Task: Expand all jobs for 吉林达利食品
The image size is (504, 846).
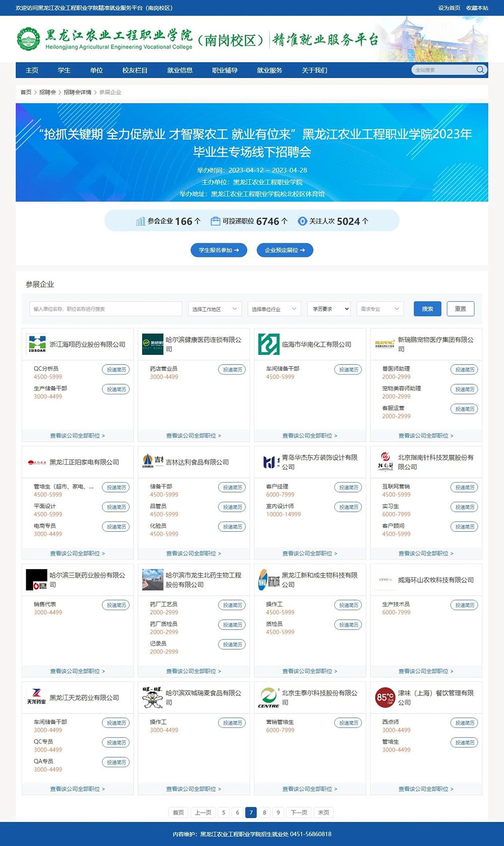Action: tap(194, 554)
